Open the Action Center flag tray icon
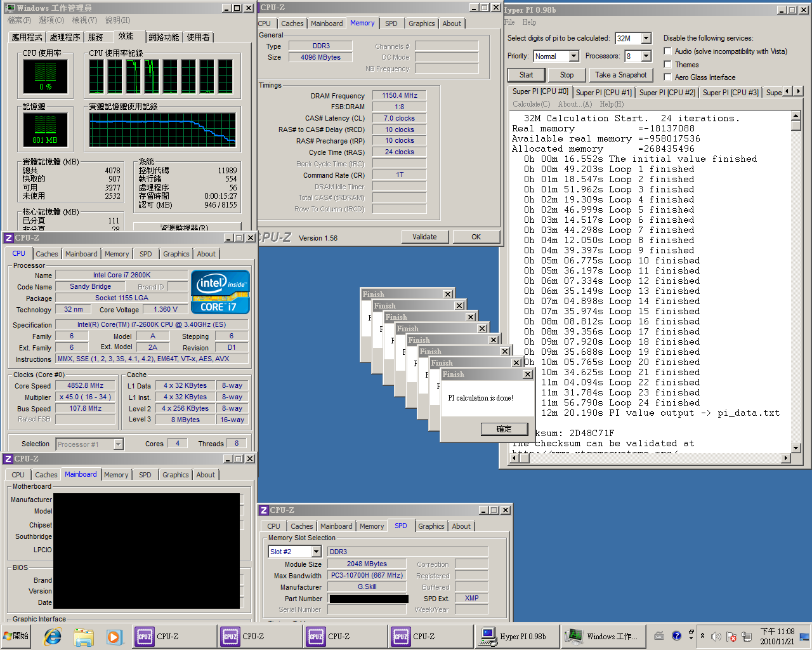 [x=731, y=636]
